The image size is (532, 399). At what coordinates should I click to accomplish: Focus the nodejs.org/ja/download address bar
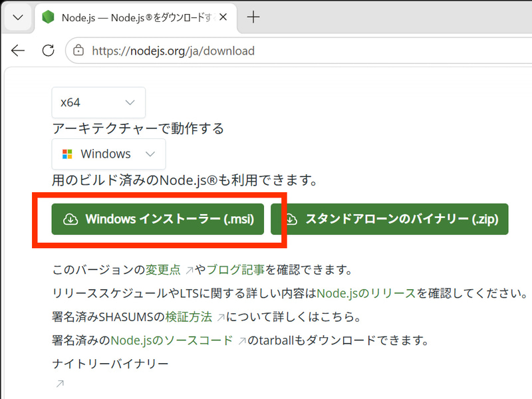click(299, 51)
